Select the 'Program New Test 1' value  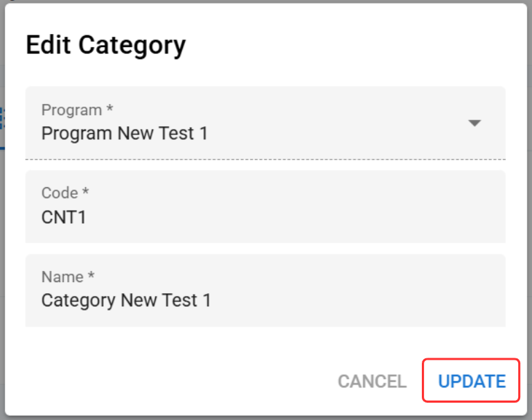click(125, 133)
